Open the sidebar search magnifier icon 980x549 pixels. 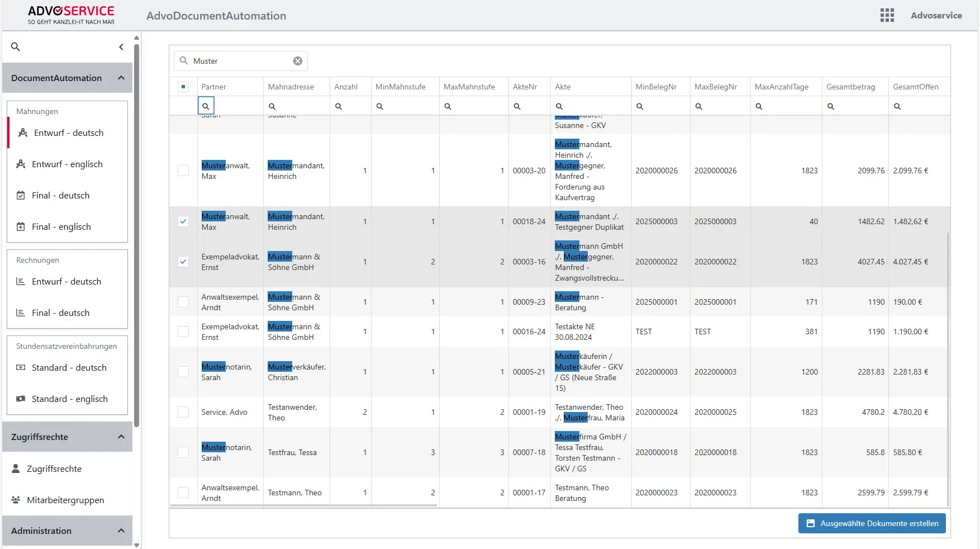click(x=15, y=47)
